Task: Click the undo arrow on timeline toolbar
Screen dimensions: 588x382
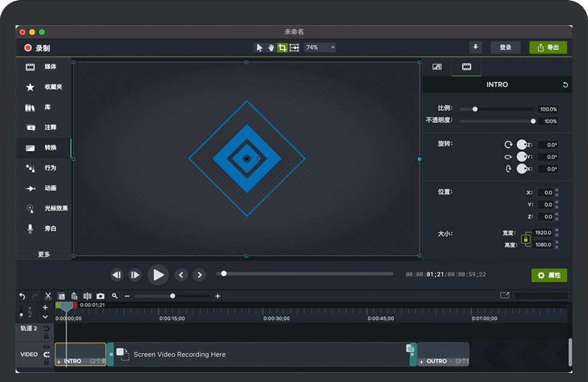Action: pos(22,296)
